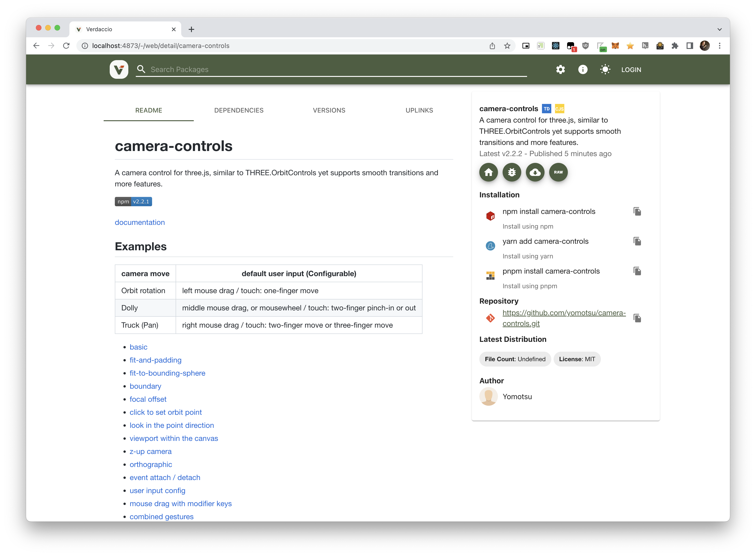The image size is (756, 556).
Task: Click the CJS module badge
Action: click(x=559, y=109)
